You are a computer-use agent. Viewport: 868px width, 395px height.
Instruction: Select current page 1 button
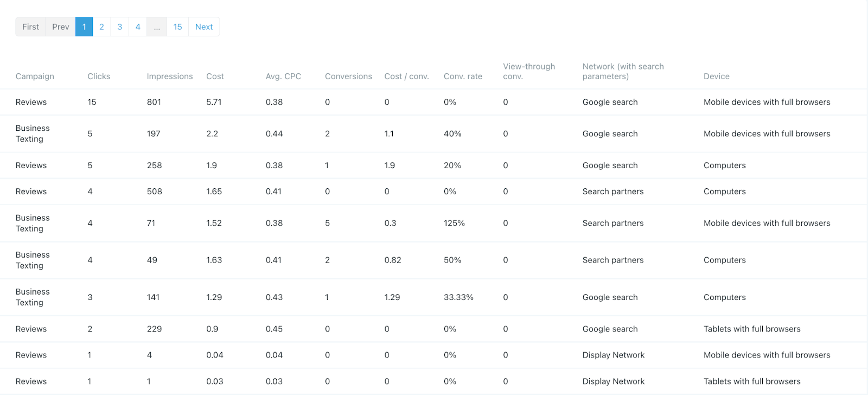pyautogui.click(x=84, y=27)
